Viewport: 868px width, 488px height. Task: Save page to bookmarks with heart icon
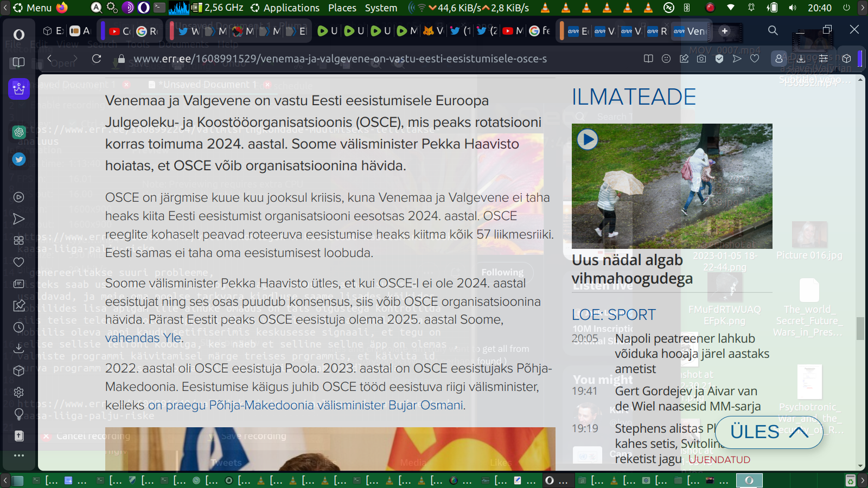point(755,59)
